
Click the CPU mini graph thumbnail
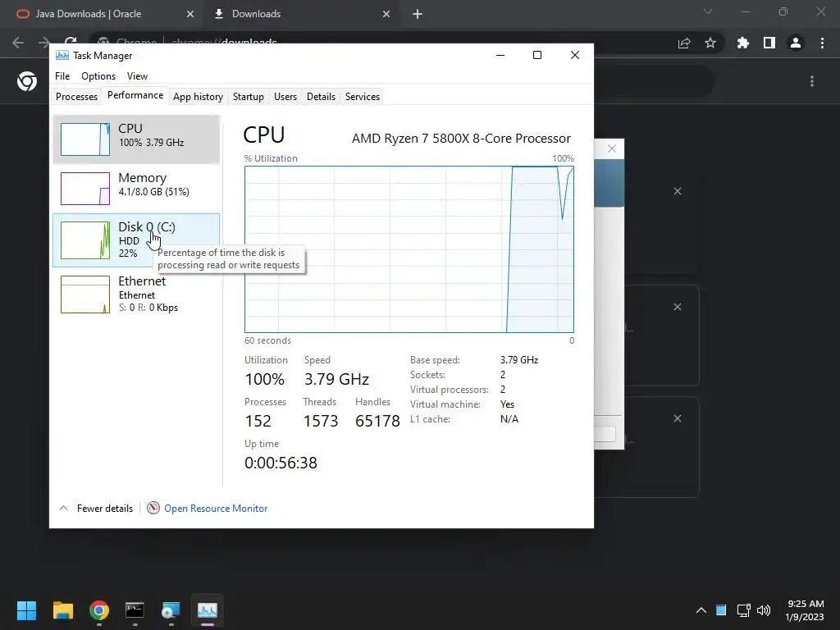[85, 139]
